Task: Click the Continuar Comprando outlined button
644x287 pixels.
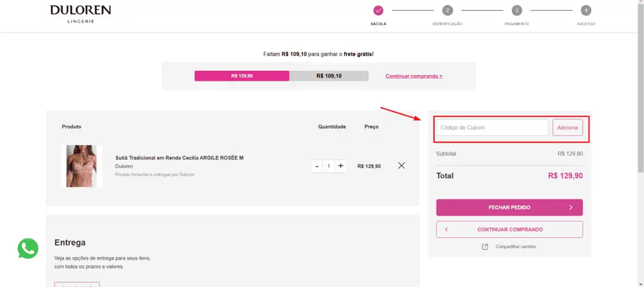Action: (x=509, y=230)
